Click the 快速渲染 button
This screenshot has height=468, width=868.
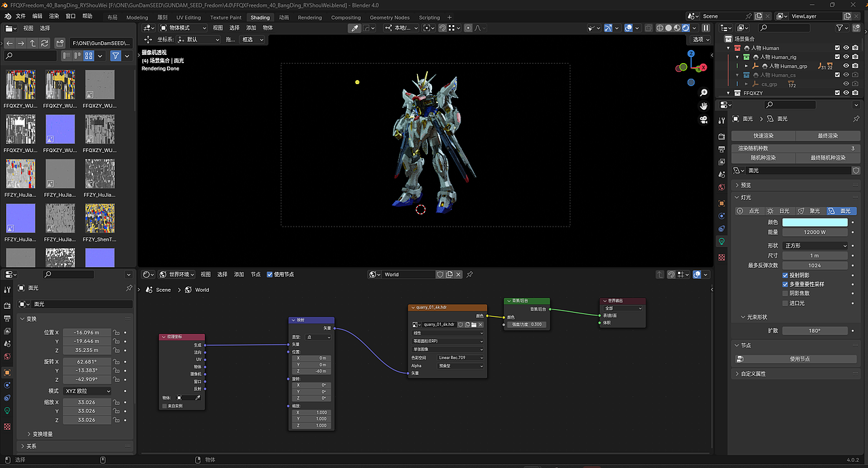tap(763, 136)
